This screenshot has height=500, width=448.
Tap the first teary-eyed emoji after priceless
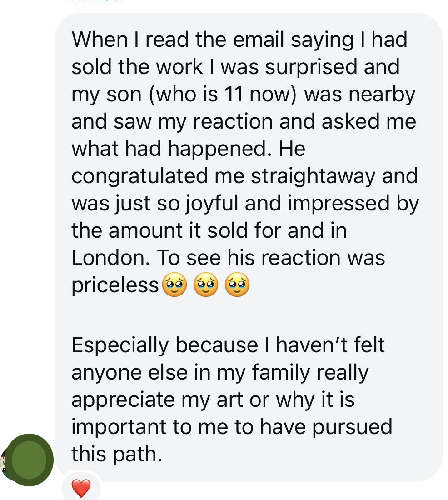pos(174,285)
